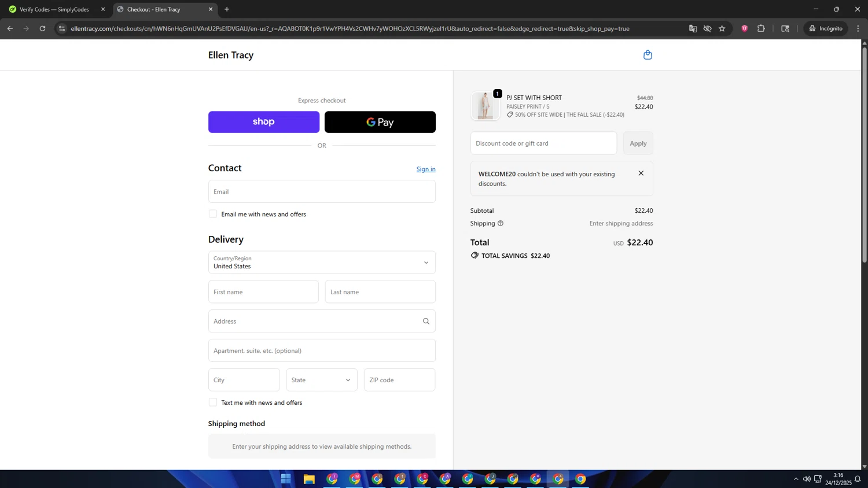Open Chrome's three-dot menu
The height and width of the screenshot is (488, 868).
click(858, 28)
